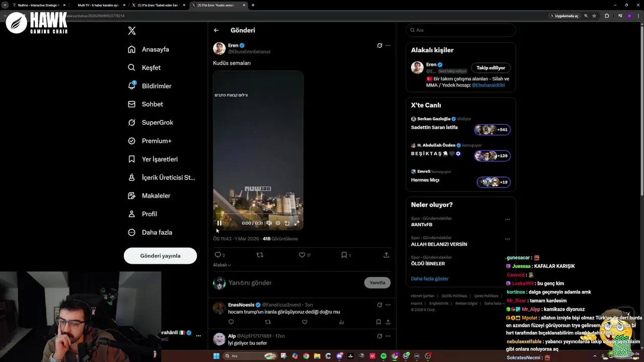This screenshot has height=362, width=644.
Task: Repost Eren's post
Action: pyautogui.click(x=260, y=255)
